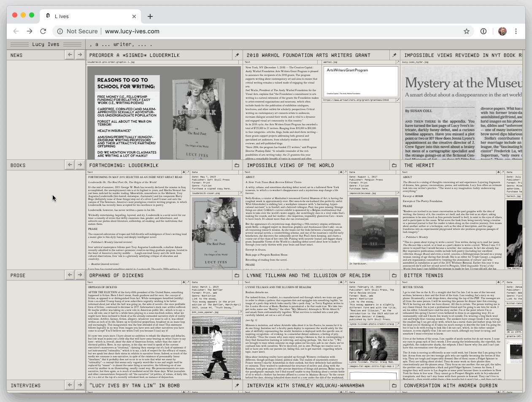Click the left arrow in the PROSE row
The width and height of the screenshot is (532, 402).
tap(70, 275)
